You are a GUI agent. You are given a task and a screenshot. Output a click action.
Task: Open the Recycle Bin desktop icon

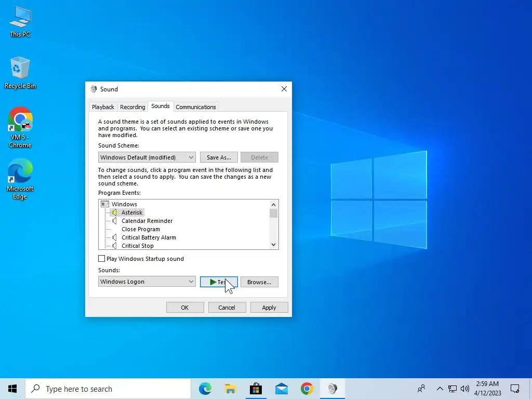20,73
